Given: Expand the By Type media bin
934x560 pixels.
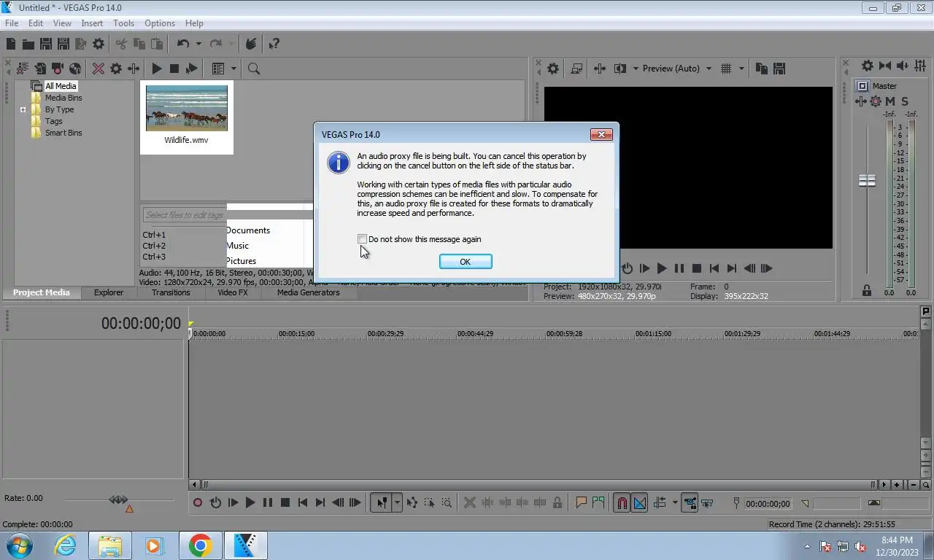Looking at the screenshot, I should coord(23,110).
